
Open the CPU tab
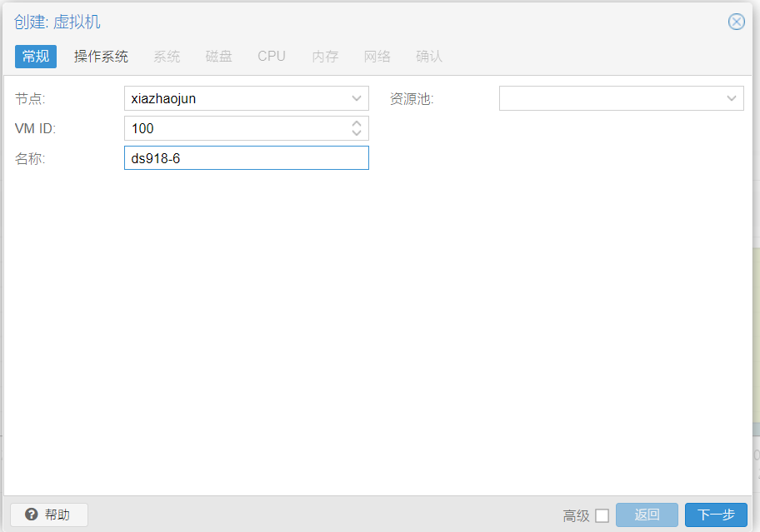point(272,57)
